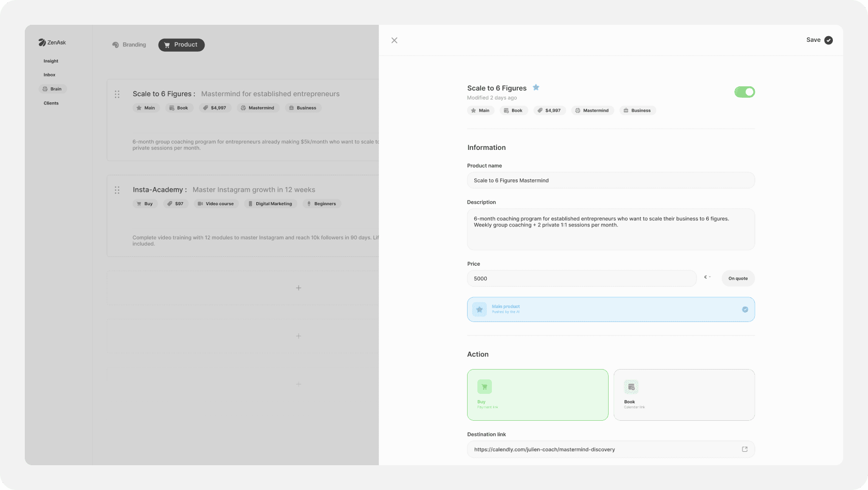The image size is (868, 490).
Task: Click the ZenAsk logo icon
Action: (42, 42)
